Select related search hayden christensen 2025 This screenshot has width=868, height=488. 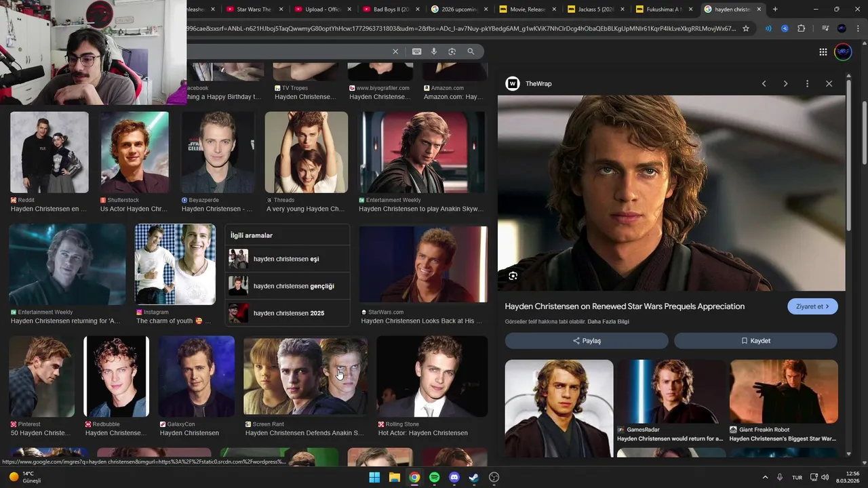288,313
